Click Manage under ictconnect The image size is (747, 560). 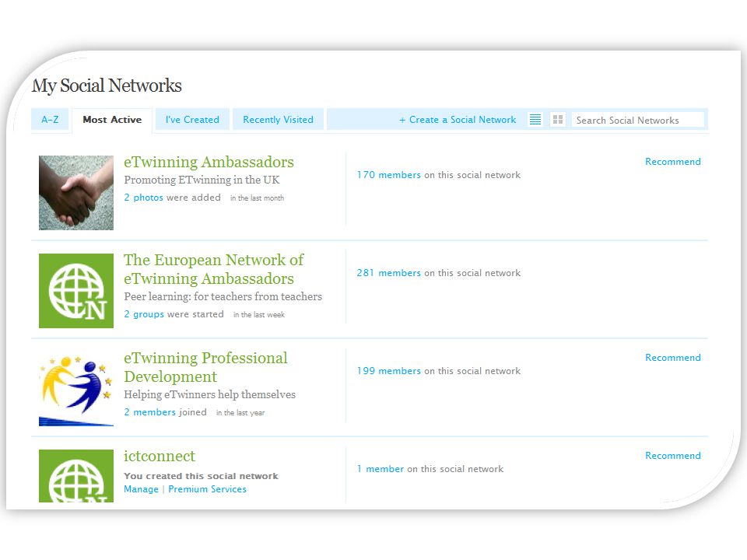141,489
